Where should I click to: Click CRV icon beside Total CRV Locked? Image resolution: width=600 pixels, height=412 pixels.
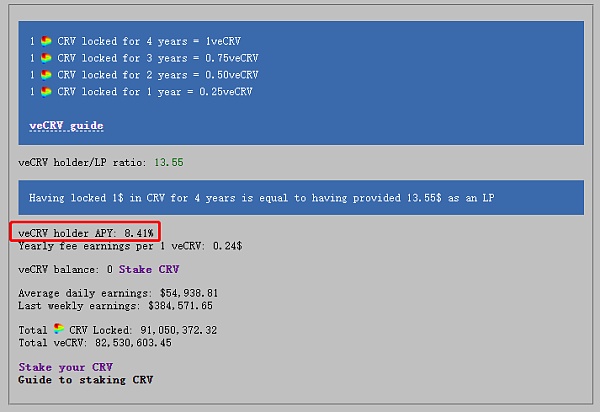59,329
